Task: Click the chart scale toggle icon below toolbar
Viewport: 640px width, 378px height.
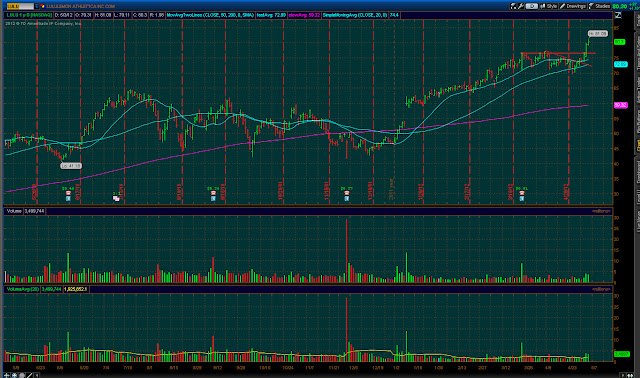Action: (618, 15)
